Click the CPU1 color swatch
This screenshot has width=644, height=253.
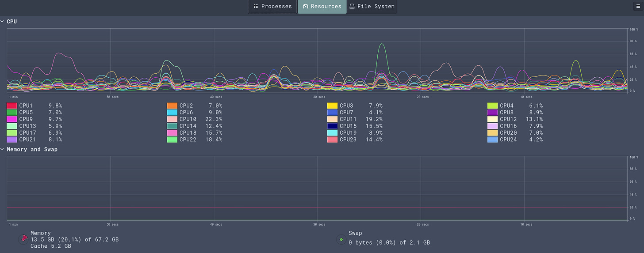12,106
